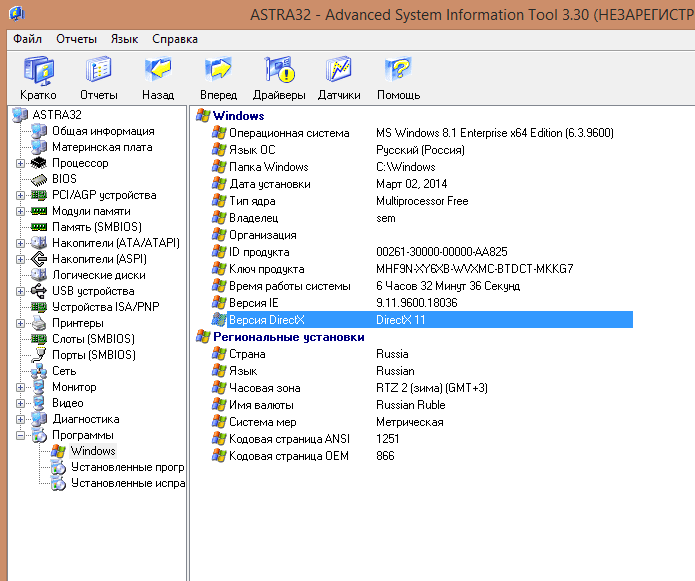Click the Процессор chip icon
Viewport: 695px width, 581px height.
coord(39,163)
